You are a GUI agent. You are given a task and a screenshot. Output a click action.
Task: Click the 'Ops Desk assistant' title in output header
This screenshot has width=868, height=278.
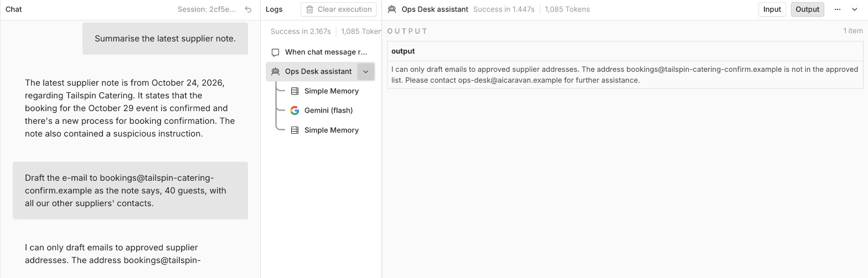tap(435, 9)
